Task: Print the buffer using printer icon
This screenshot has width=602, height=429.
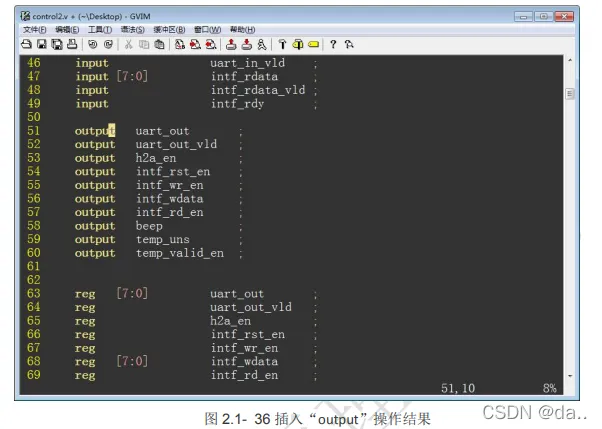Action: tap(72, 45)
